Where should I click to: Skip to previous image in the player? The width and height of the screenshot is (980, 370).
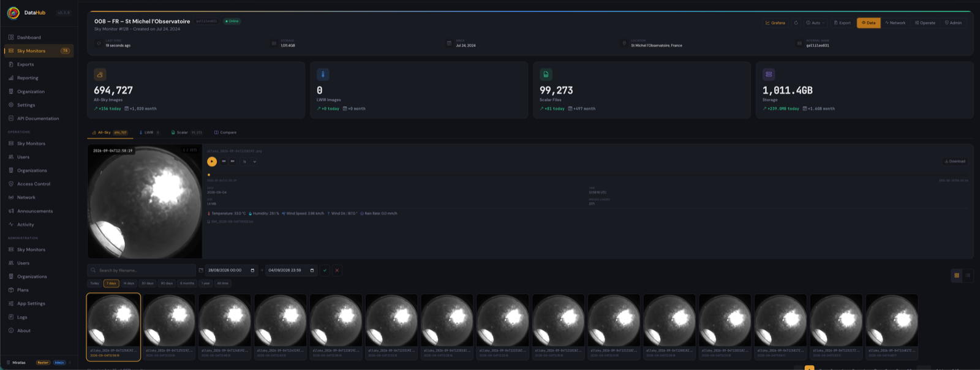tap(224, 161)
